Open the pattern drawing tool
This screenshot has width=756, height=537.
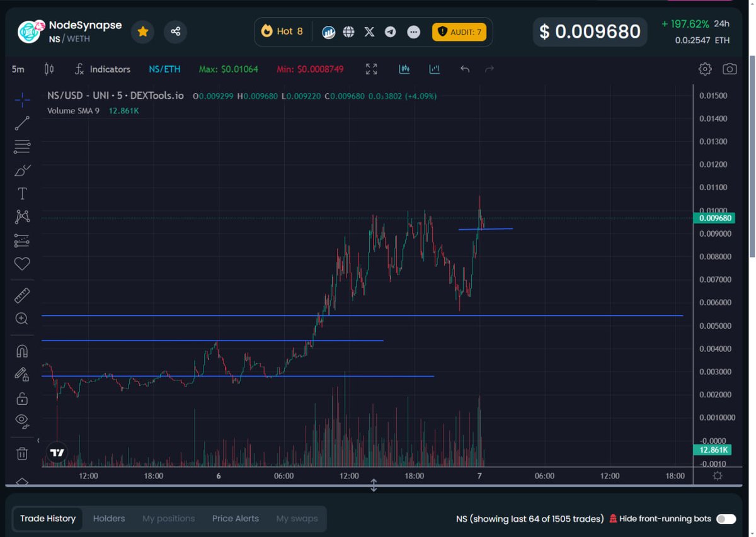22,217
